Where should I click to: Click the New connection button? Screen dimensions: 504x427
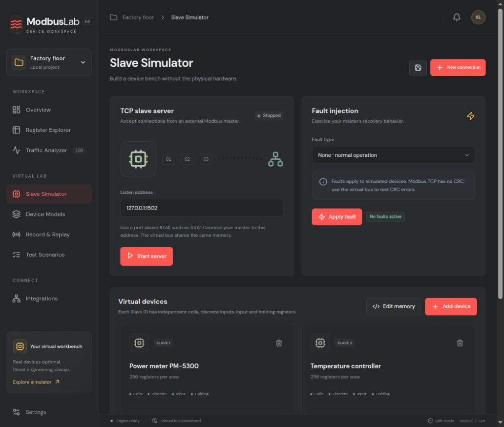458,67
